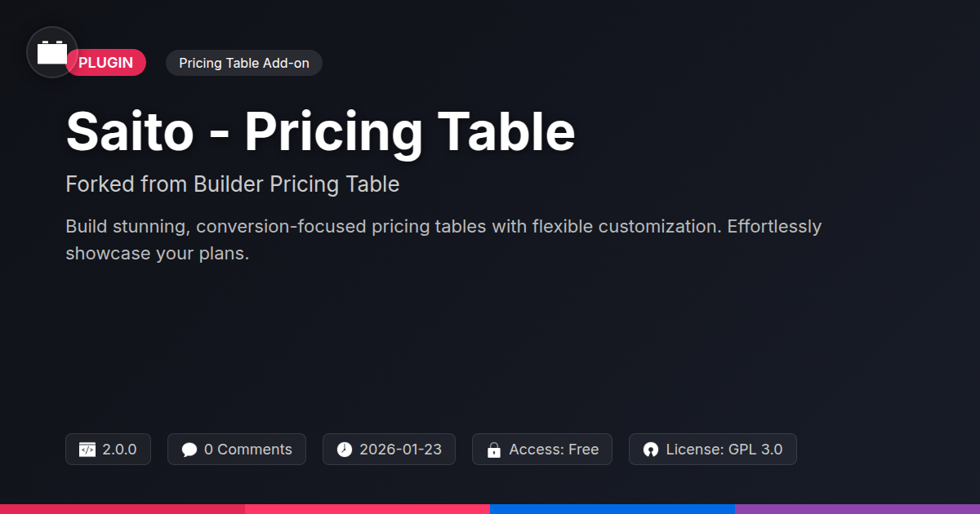Click the 2.0.0 version number

119,450
